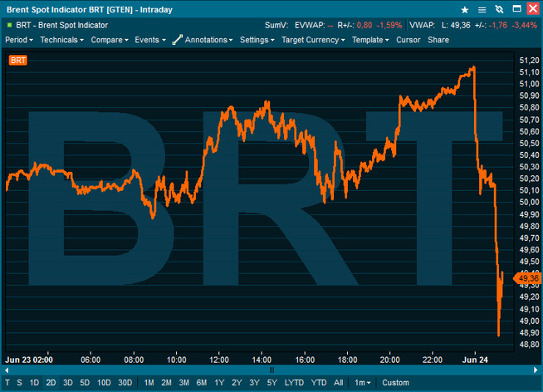
Task: Click the link/unlink window icon
Action: click(x=497, y=9)
